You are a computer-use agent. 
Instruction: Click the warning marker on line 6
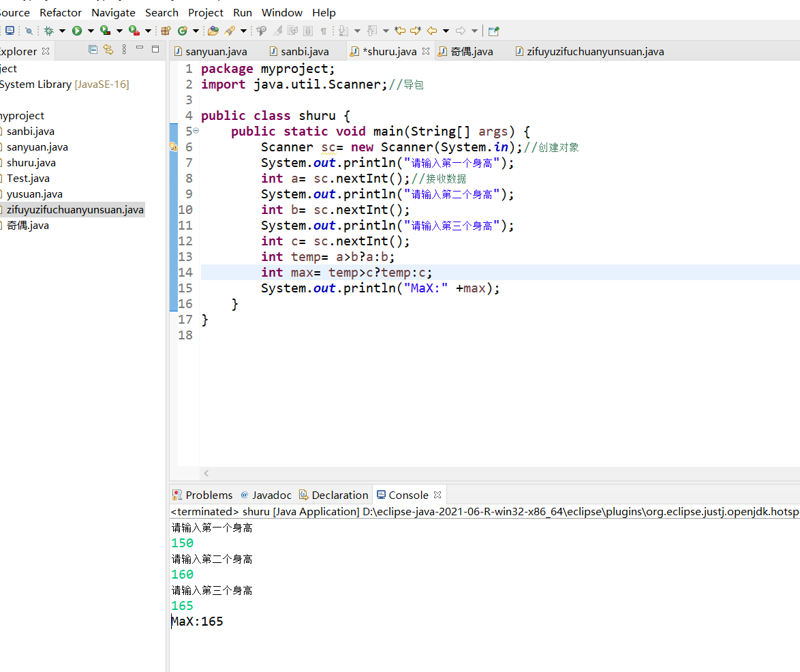click(x=174, y=147)
